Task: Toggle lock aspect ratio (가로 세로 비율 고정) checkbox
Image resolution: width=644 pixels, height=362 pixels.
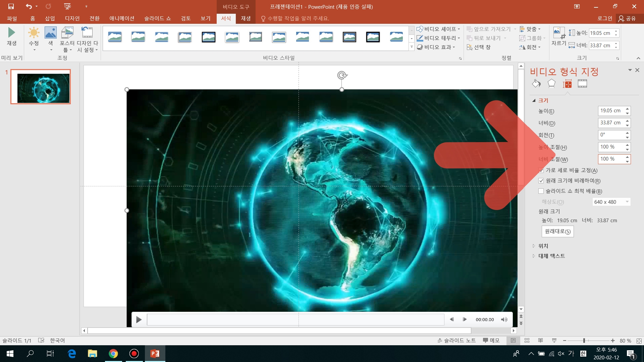Action: [x=541, y=170]
